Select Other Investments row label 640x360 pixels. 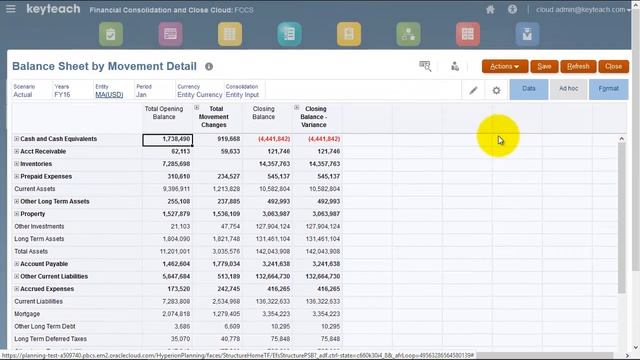coord(39,227)
